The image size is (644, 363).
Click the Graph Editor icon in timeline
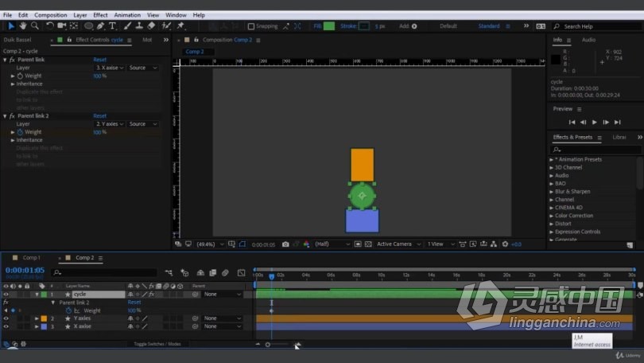tap(241, 272)
